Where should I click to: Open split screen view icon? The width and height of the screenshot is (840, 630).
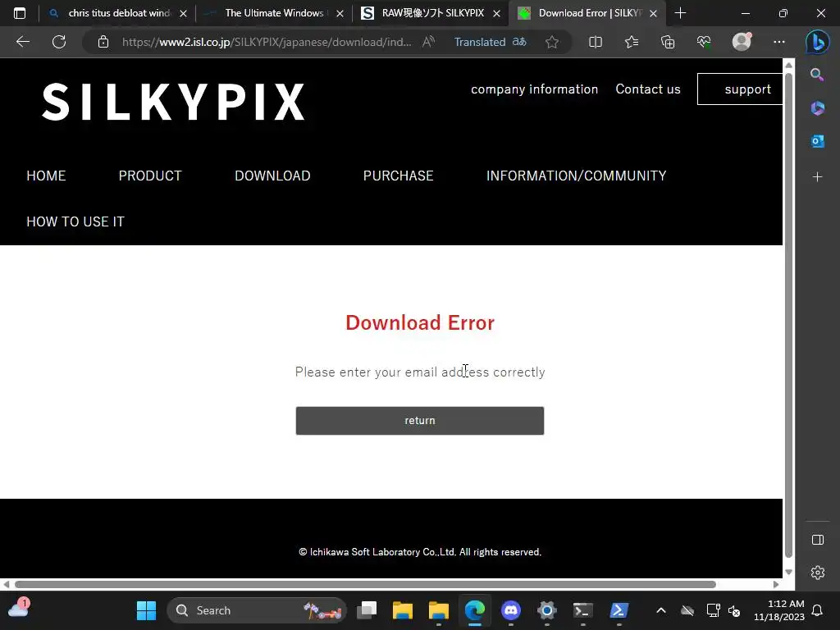pyautogui.click(x=596, y=42)
